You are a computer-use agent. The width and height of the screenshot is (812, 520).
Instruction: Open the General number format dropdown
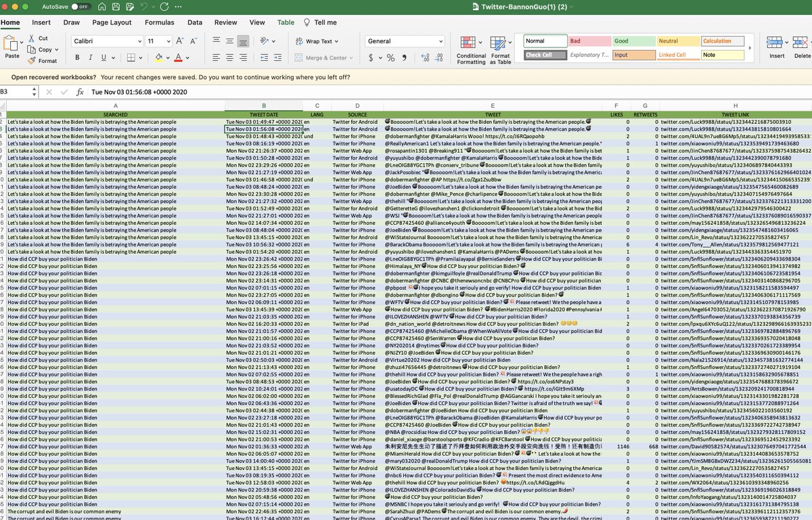440,41
